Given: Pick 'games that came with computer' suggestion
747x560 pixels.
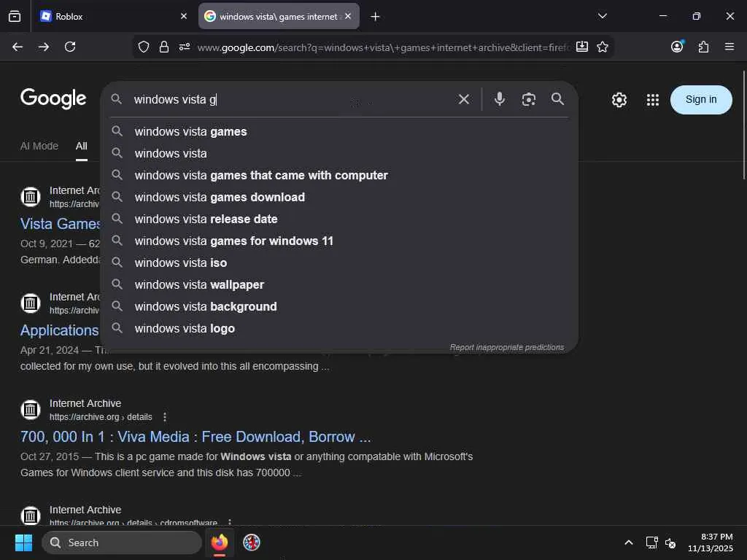Looking at the screenshot, I should [339, 175].
